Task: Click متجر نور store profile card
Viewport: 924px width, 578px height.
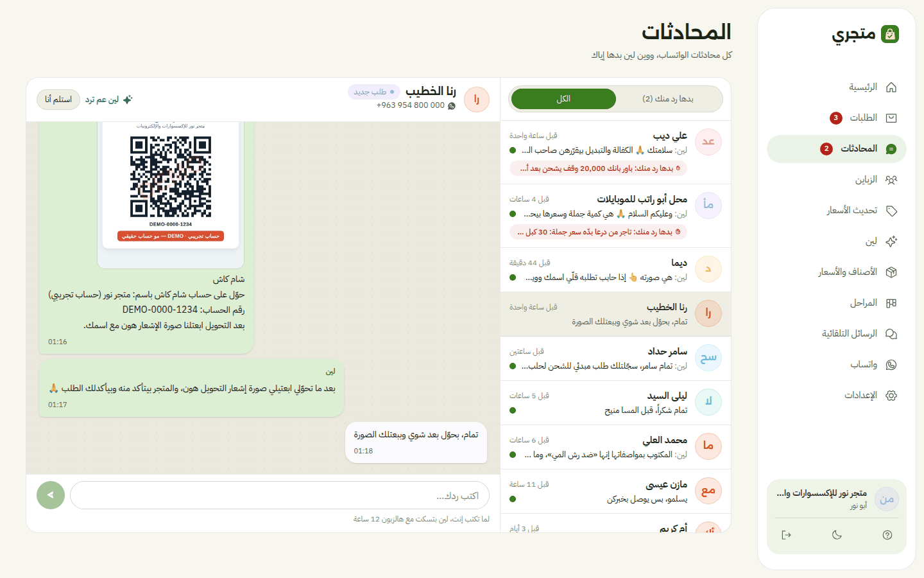Action: click(837, 499)
